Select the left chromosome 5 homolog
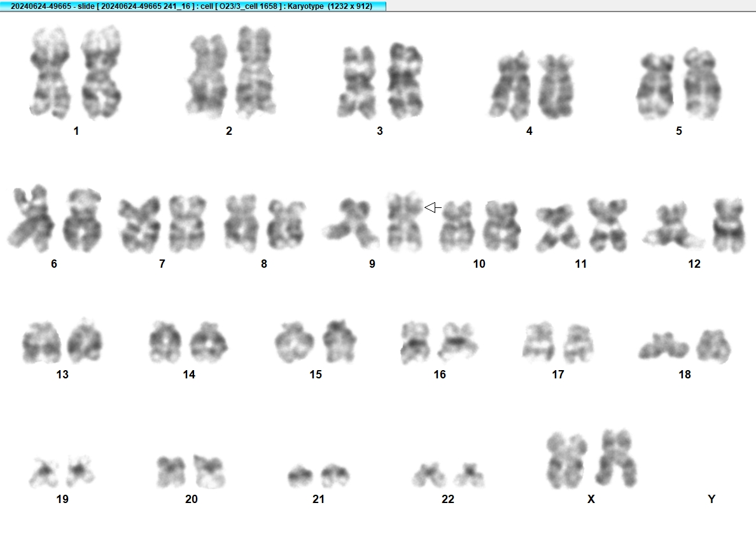 (656, 86)
